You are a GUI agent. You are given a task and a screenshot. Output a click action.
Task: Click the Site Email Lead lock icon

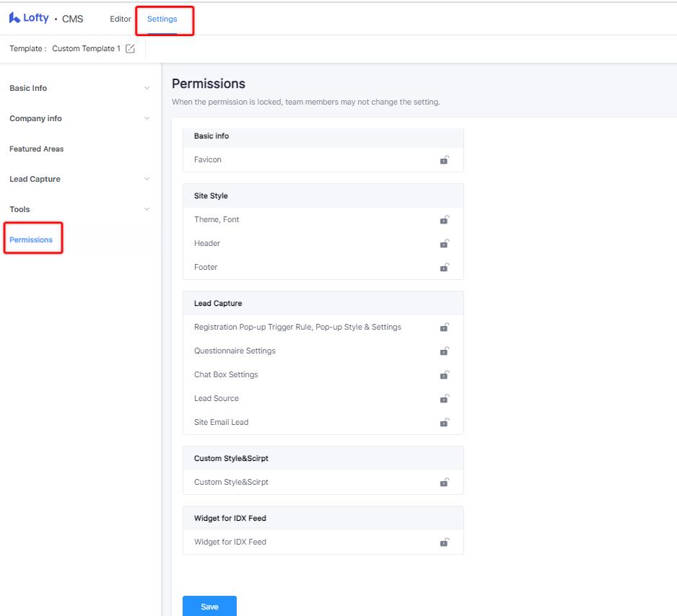[x=445, y=423]
